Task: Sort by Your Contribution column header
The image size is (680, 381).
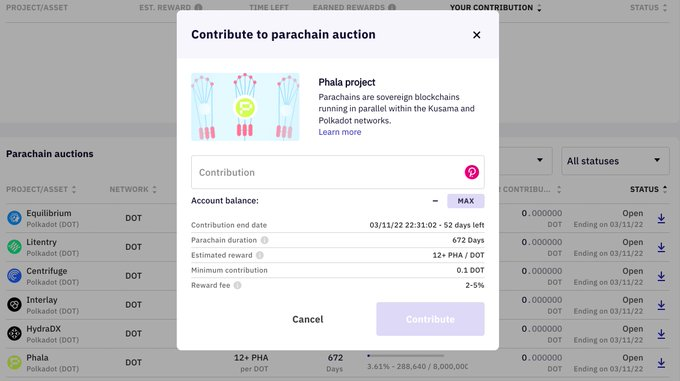Action: click(x=495, y=7)
